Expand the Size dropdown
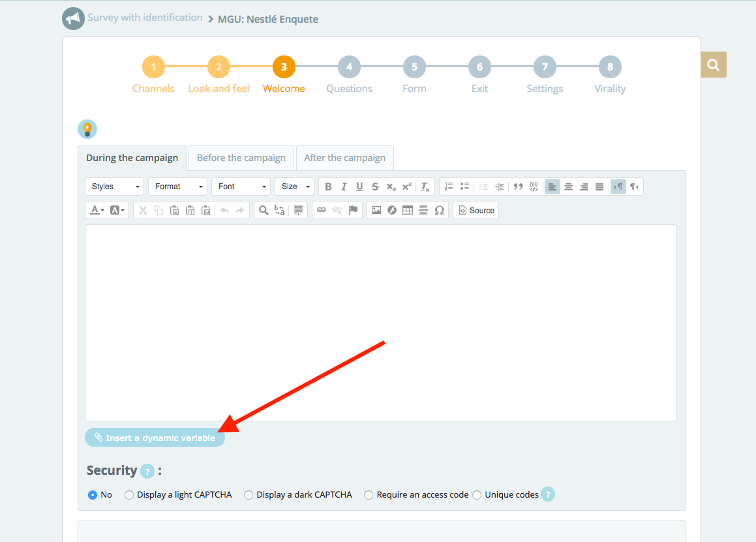The image size is (756, 542). point(294,187)
